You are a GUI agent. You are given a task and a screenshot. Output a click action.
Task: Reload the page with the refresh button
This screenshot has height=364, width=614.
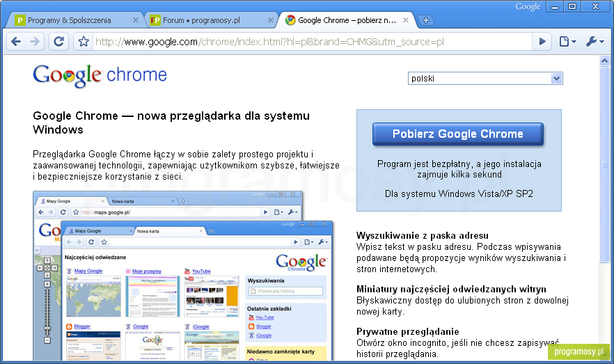click(58, 42)
